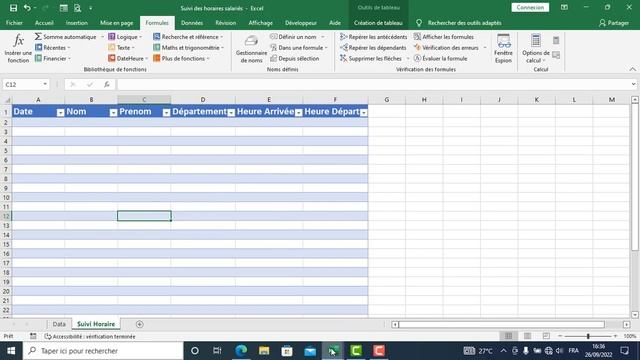
Task: Save the workbook from quick access toolbar
Action: coord(13,8)
